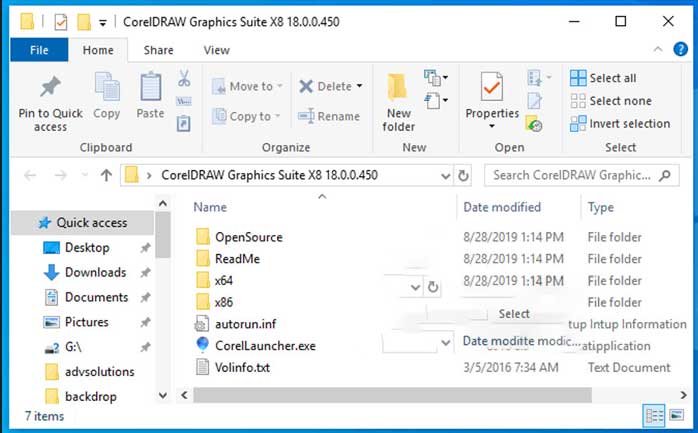Click the Copy path icon
The image size is (698, 433).
[184, 101]
